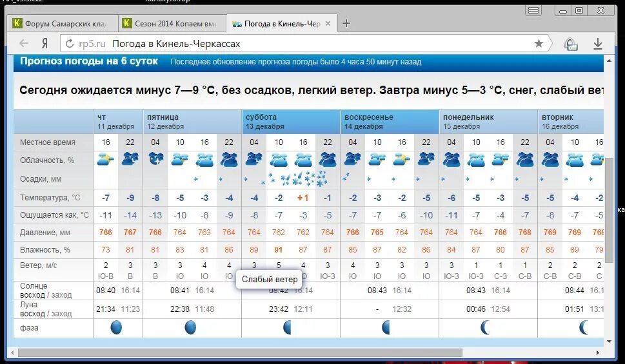625x364 pixels.
Task: Click the 'понедельник 15 декабря' column header
Action: 488,122
